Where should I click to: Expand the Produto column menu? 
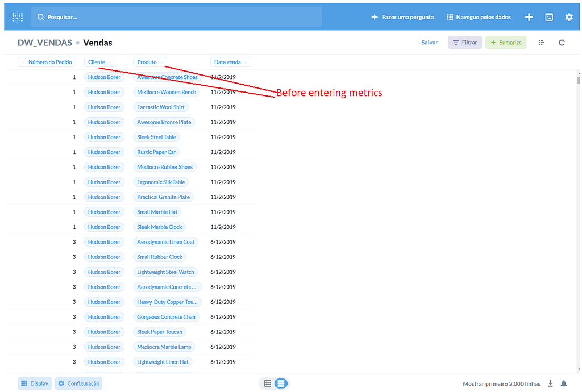coord(149,62)
